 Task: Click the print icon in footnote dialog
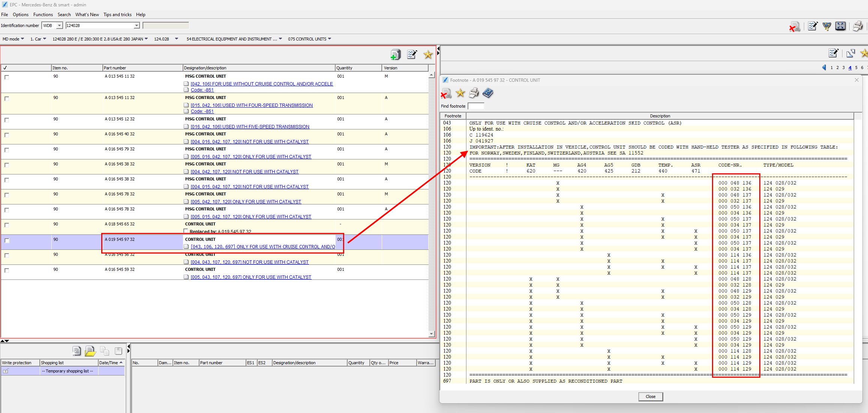point(474,93)
